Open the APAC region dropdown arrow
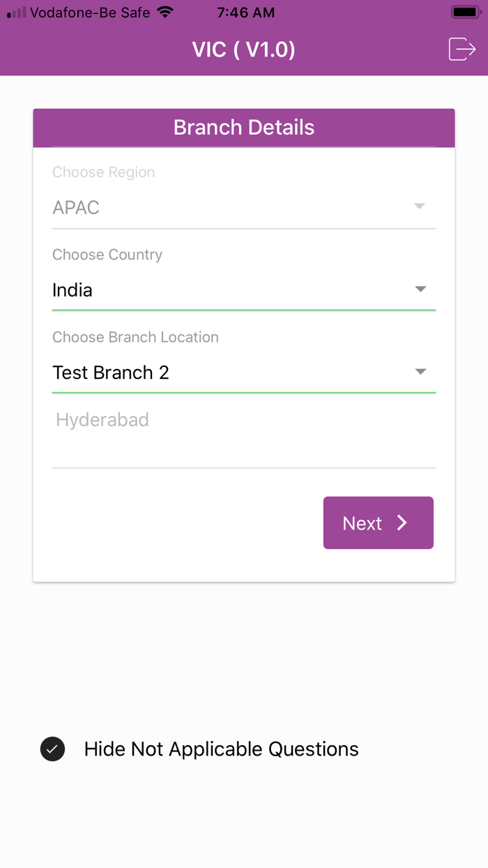The height and width of the screenshot is (868, 488). point(419,207)
